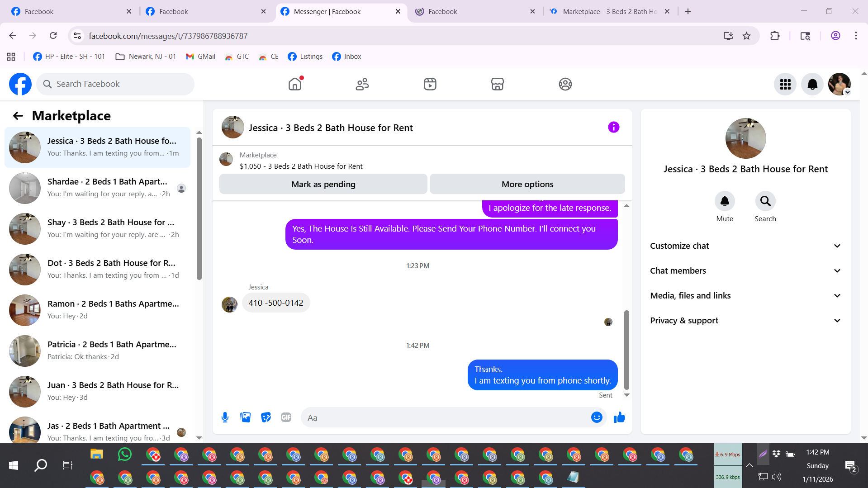This screenshot has height=488, width=868.
Task: Reload the page
Action: 53,36
